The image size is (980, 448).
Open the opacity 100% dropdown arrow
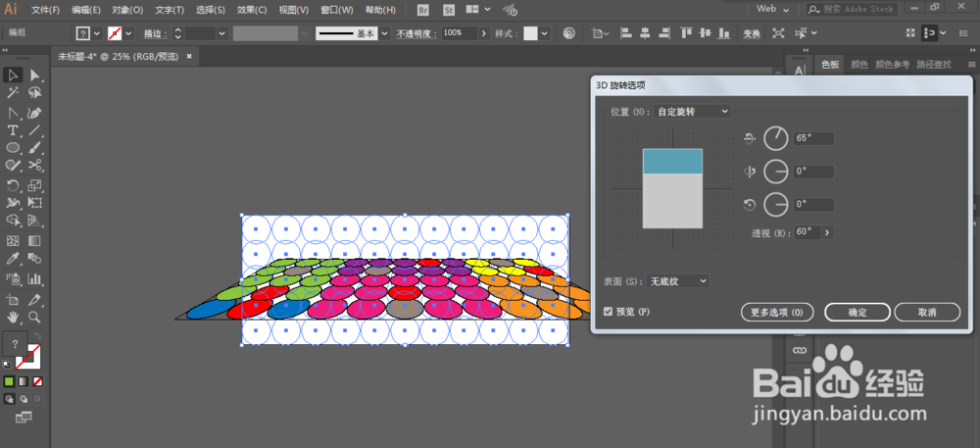[483, 33]
